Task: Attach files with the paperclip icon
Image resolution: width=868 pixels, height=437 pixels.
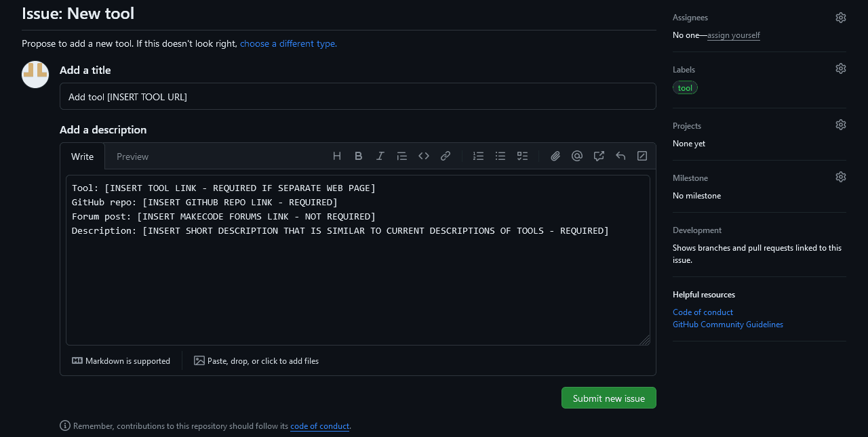Action: [555, 156]
